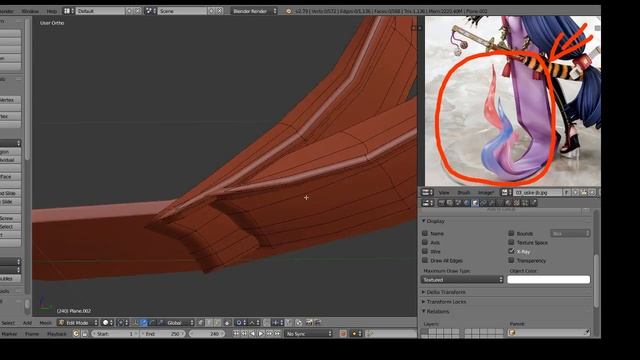Image resolution: width=640 pixels, height=360 pixels.
Task: Open the screen layout browse icon
Action: [x=68, y=11]
